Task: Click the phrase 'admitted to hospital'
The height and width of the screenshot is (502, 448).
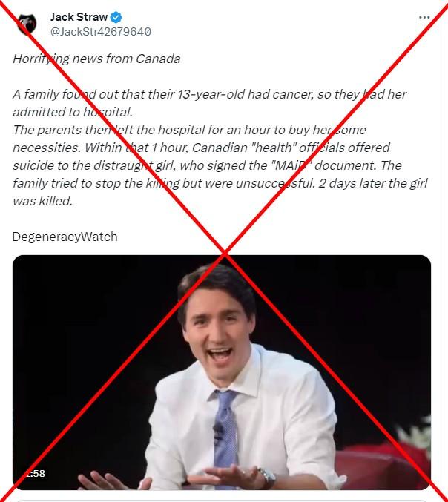Action: pos(73,112)
